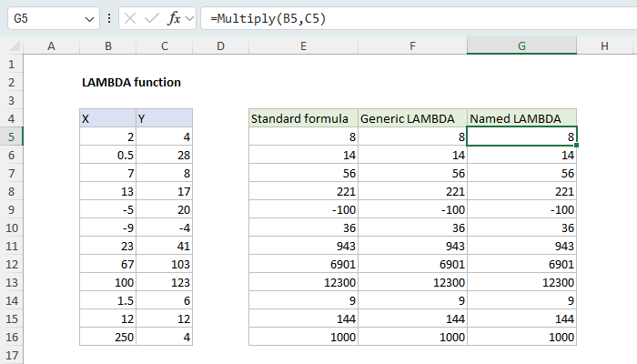
Task: Select column C header
Action: [x=165, y=45]
